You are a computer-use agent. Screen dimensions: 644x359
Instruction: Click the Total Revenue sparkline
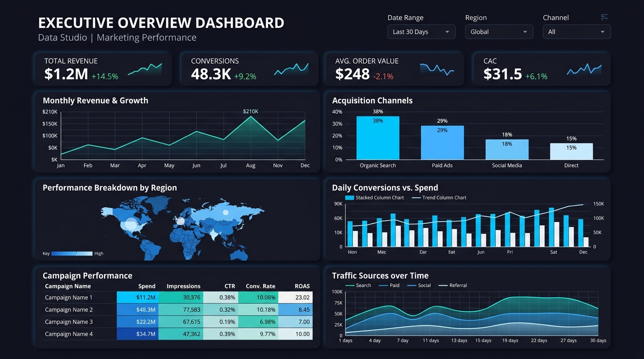coord(145,69)
